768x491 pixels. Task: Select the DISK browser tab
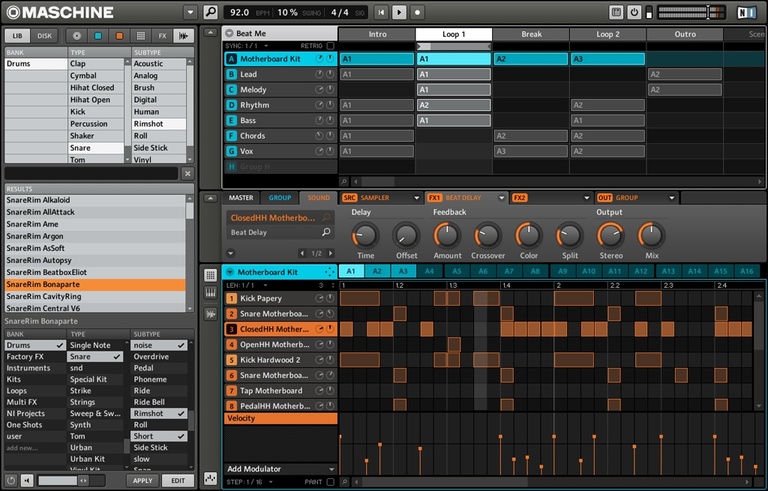coord(45,35)
